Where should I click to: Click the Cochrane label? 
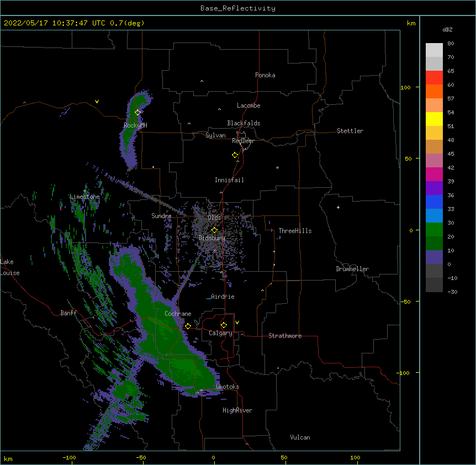click(x=178, y=314)
